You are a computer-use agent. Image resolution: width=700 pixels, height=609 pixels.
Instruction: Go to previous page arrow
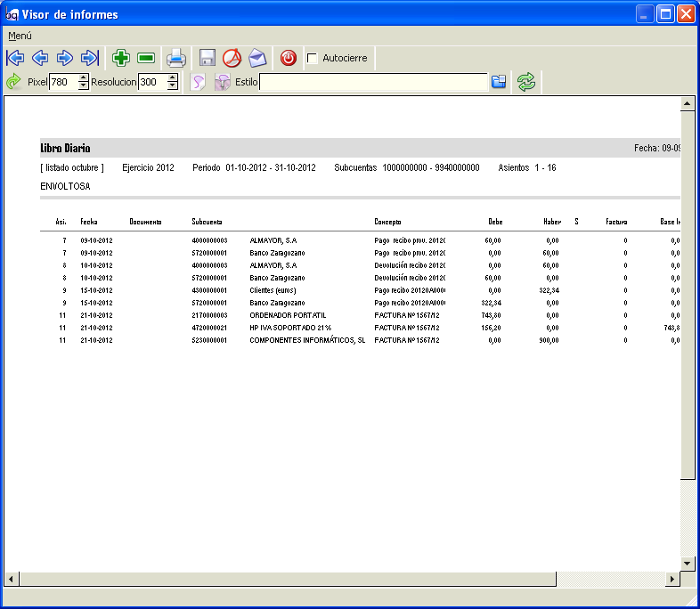coord(40,58)
